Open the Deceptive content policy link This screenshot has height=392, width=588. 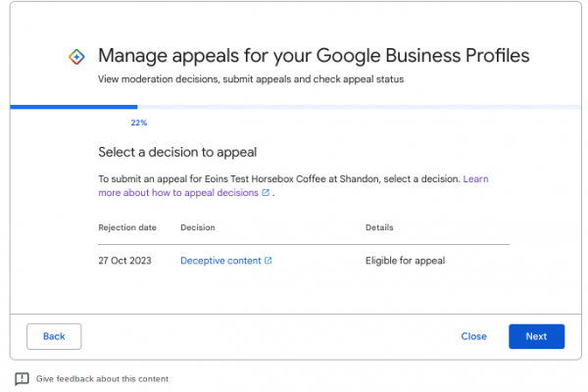click(220, 261)
